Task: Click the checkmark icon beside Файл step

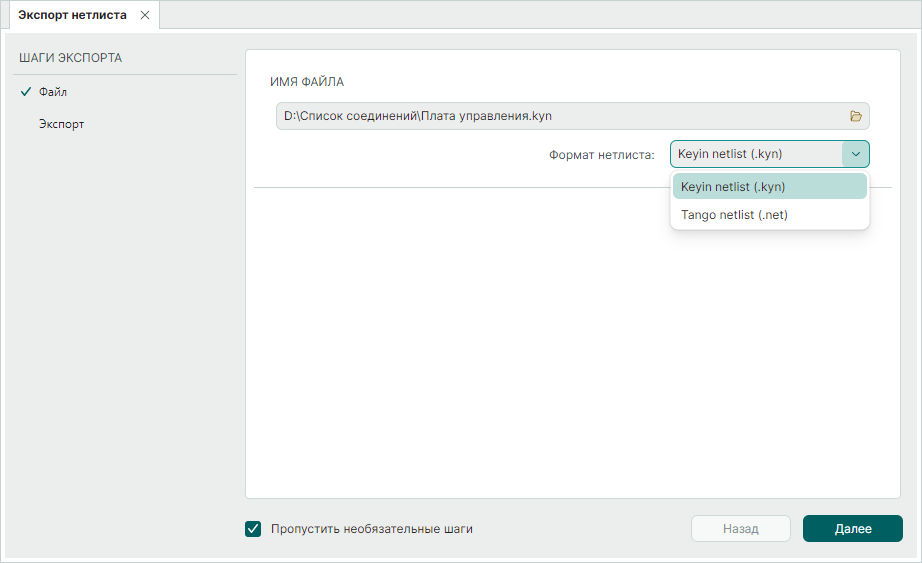Action: 25,92
